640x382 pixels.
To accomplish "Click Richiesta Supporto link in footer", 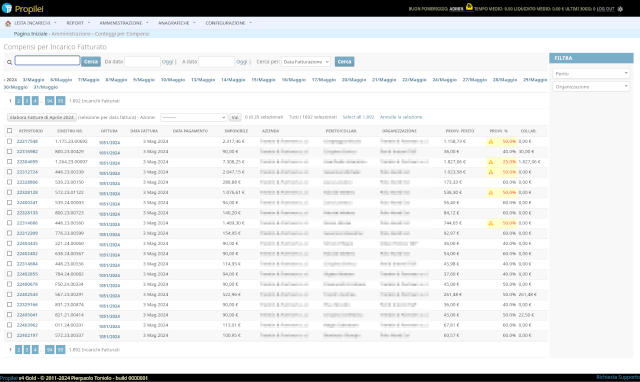I will tap(618, 378).
